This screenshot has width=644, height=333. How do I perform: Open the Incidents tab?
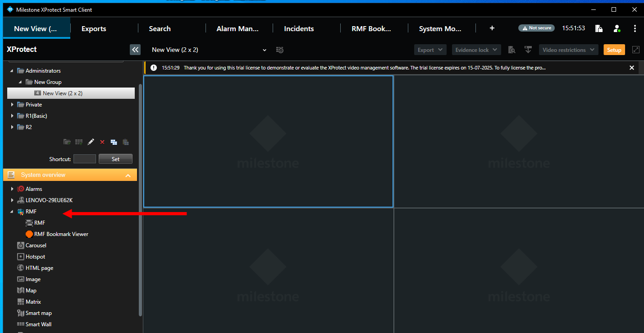(299, 28)
